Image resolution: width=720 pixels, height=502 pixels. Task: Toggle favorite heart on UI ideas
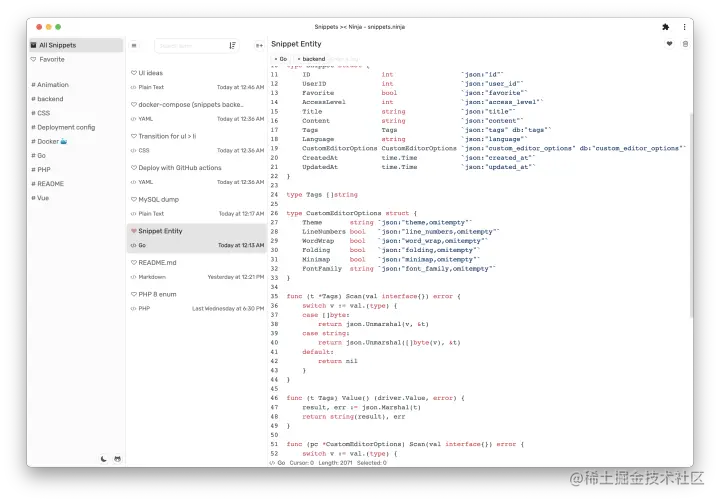click(x=134, y=73)
